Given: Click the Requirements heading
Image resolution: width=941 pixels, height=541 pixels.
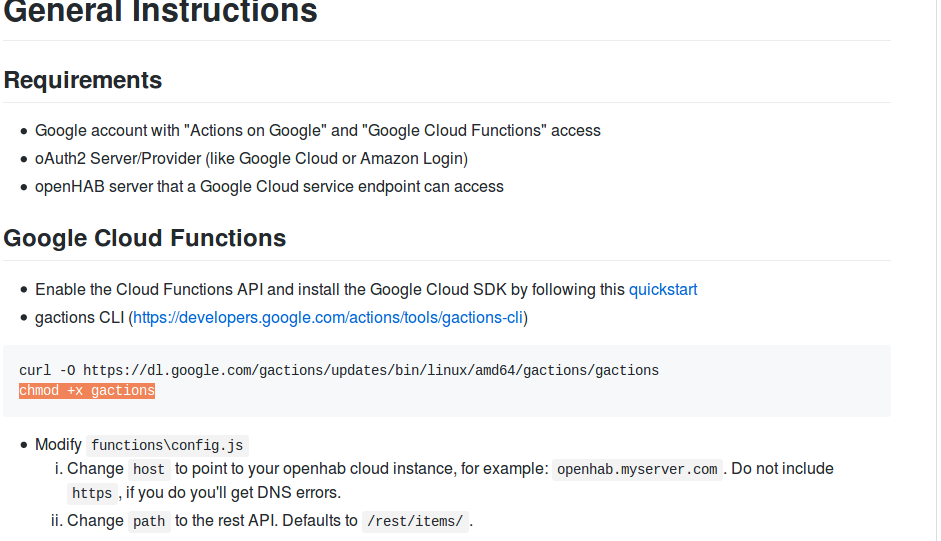Looking at the screenshot, I should (x=83, y=80).
